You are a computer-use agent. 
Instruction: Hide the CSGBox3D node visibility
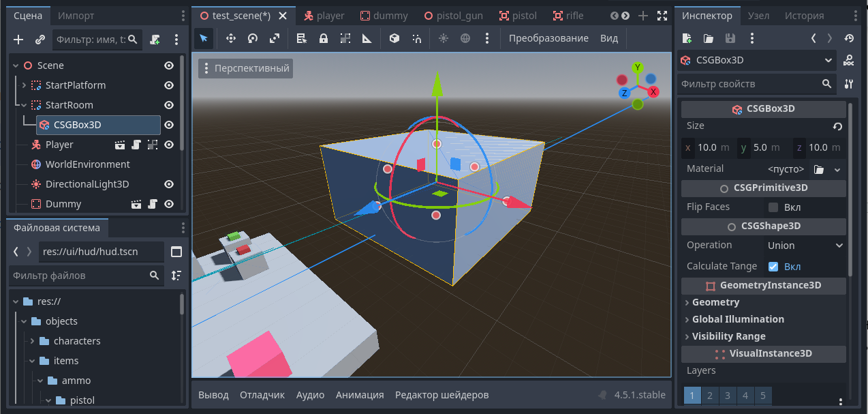tap(169, 125)
